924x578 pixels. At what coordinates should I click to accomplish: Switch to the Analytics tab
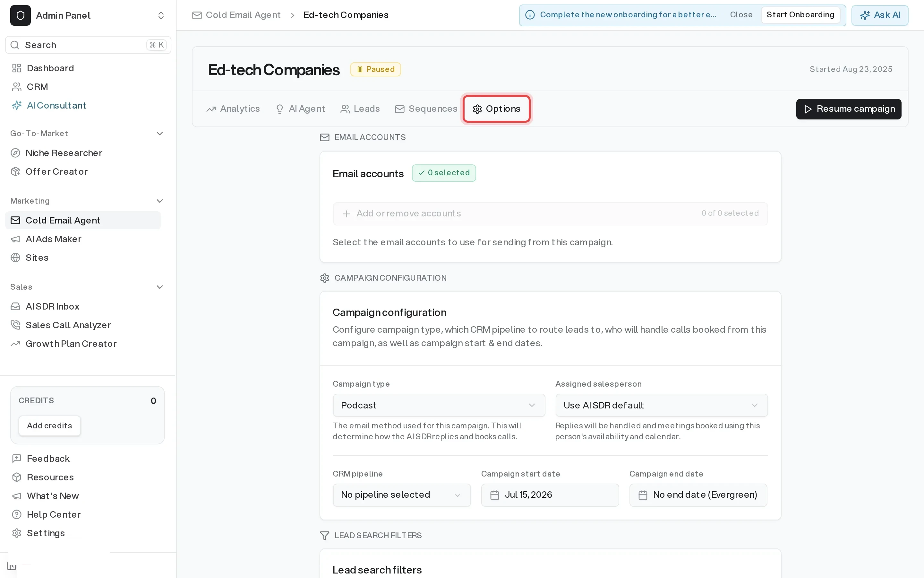coord(233,109)
